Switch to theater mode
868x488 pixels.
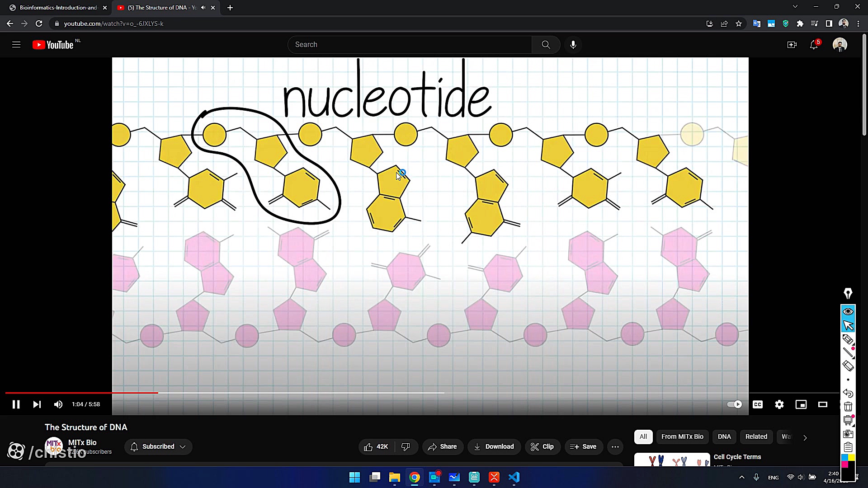click(x=823, y=404)
